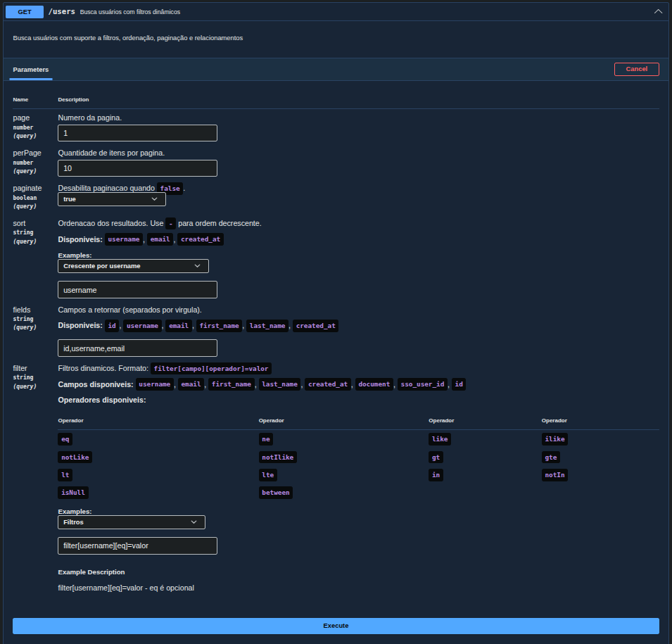Click the 'between' operator tag
Screen dimensions: 672x644
click(x=276, y=493)
